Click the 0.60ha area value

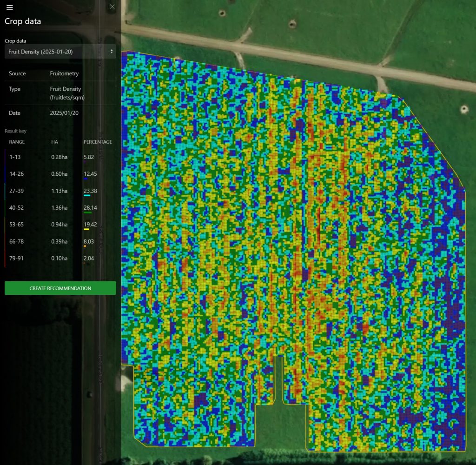coord(59,174)
